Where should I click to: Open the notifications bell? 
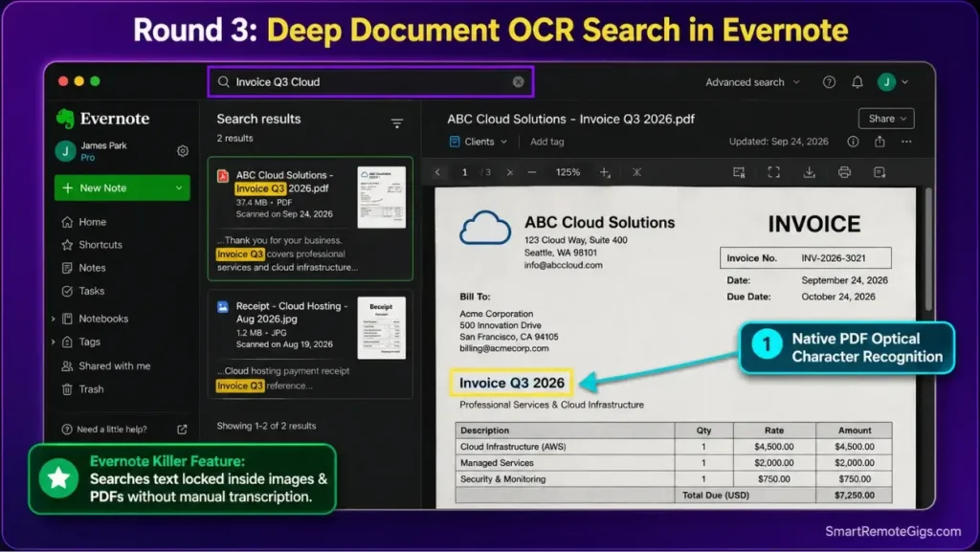(x=857, y=82)
